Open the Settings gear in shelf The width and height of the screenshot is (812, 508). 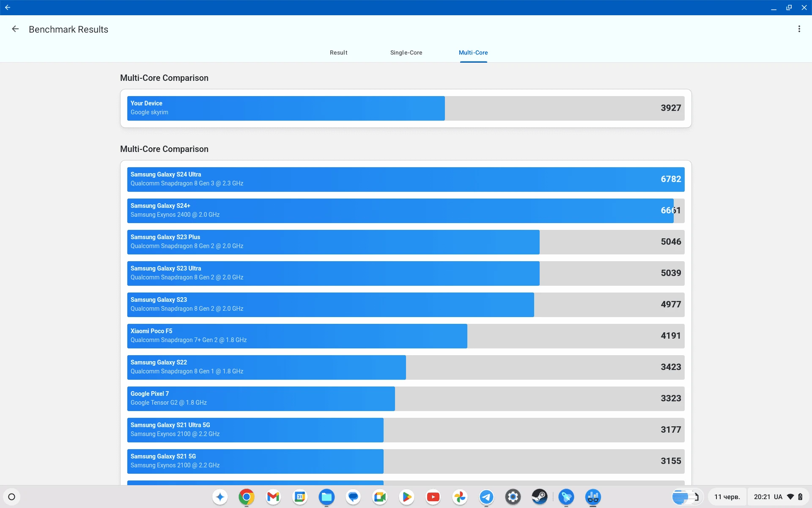point(513,497)
